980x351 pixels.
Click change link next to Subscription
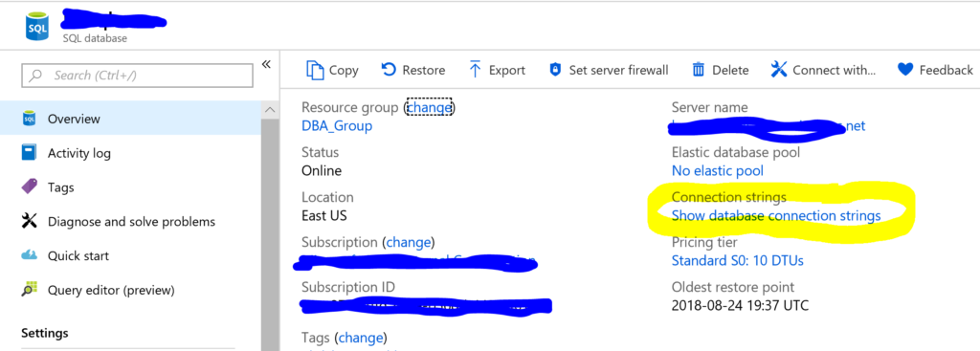click(x=409, y=242)
